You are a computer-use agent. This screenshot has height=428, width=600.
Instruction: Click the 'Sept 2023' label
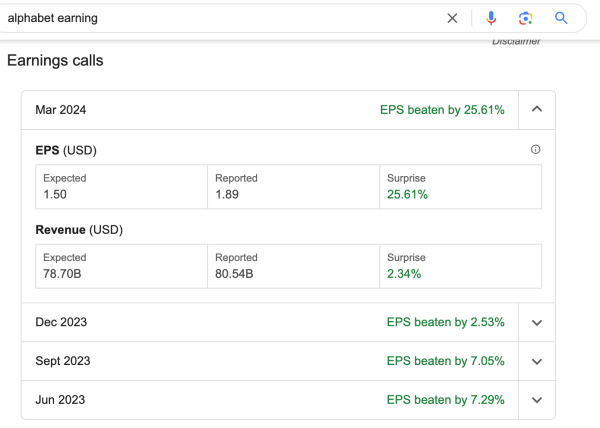[63, 361]
